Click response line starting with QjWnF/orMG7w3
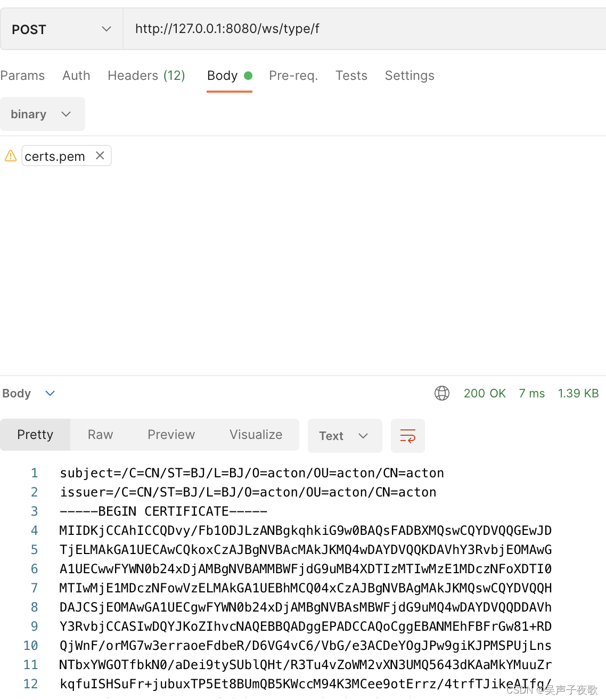Viewport: 606px width, 700px height. click(306, 646)
